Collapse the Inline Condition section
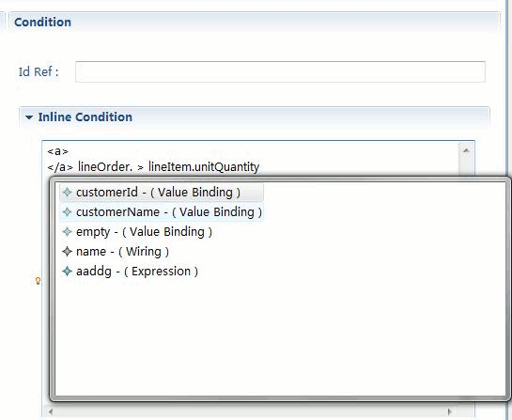The height and width of the screenshot is (420, 512). point(29,117)
